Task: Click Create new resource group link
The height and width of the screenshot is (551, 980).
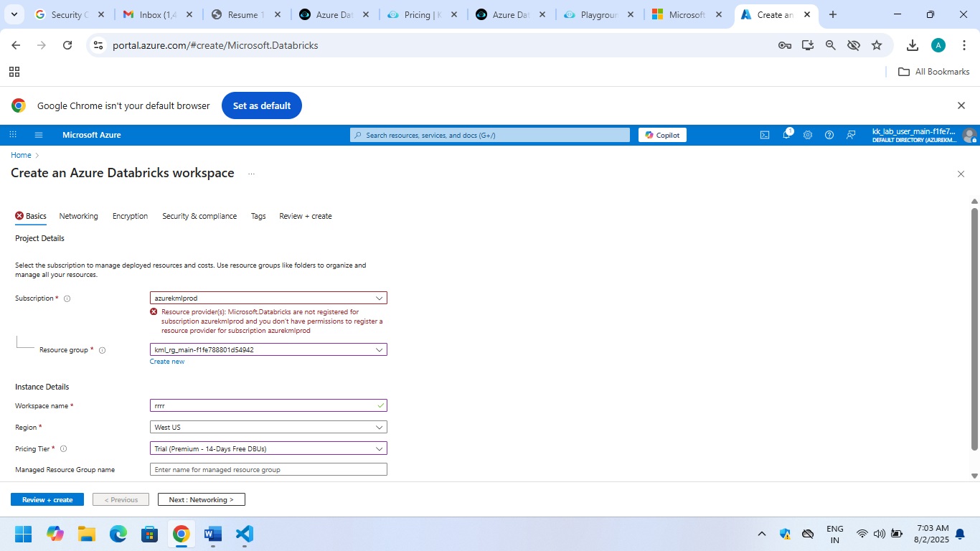Action: (x=167, y=362)
